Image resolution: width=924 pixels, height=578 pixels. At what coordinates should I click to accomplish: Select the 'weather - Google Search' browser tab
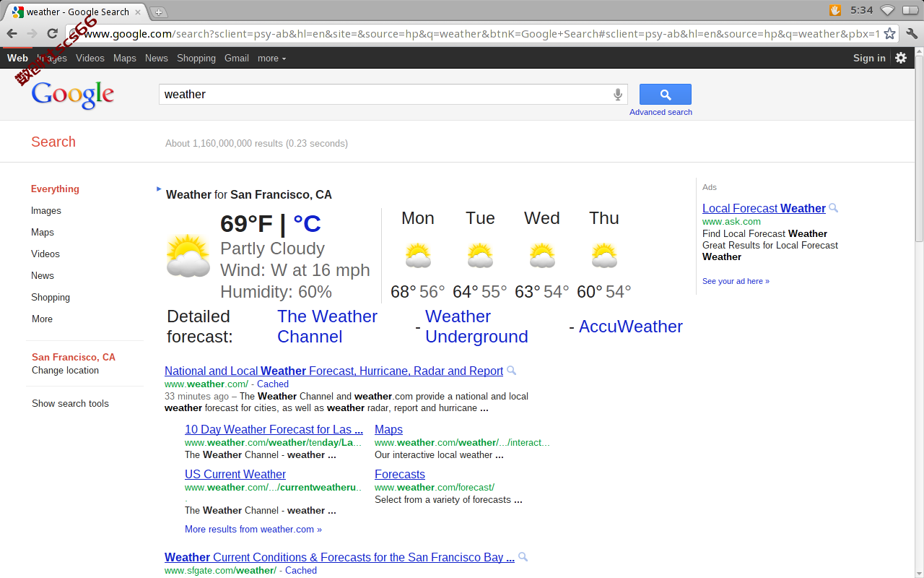point(76,12)
